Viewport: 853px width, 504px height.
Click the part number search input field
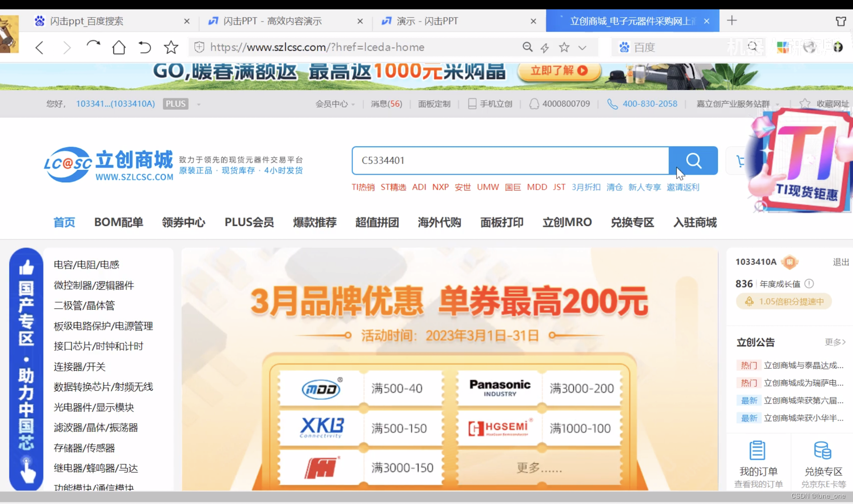[510, 161]
